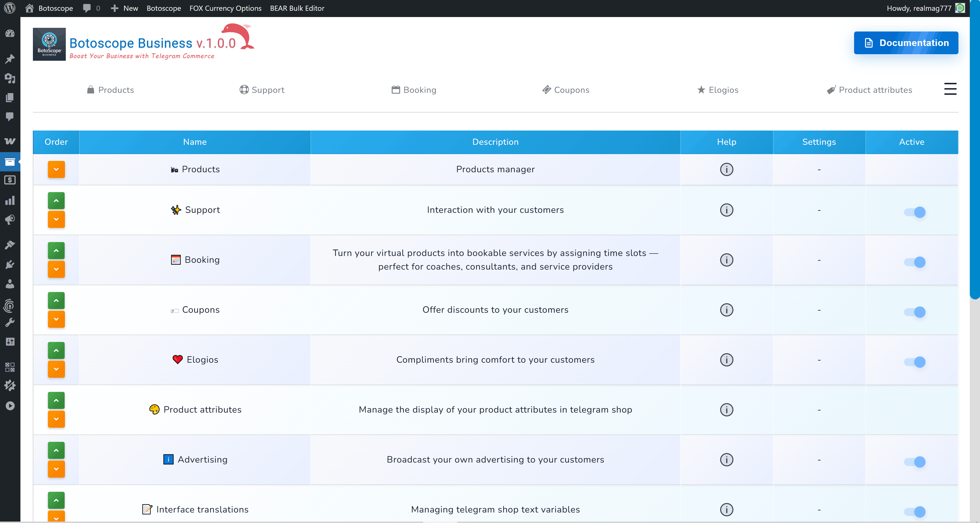Open the bar-chart statistics sidebar icon

coord(10,200)
